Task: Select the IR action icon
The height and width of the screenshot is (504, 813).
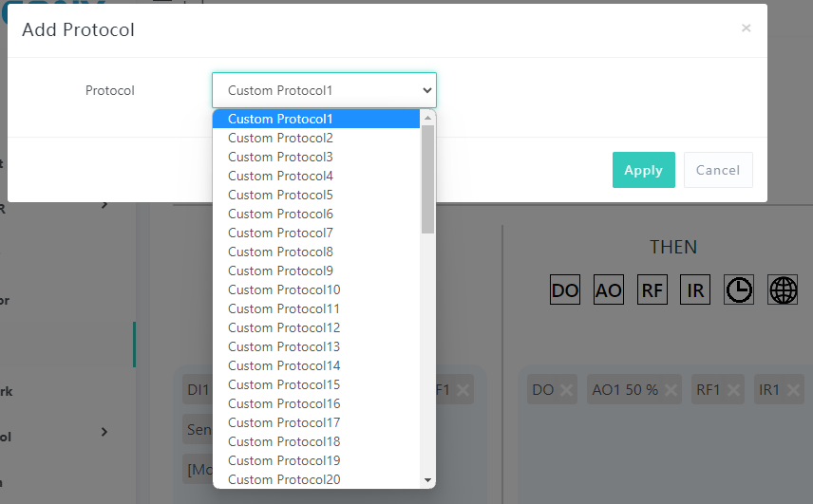Action: pyautogui.click(x=695, y=290)
